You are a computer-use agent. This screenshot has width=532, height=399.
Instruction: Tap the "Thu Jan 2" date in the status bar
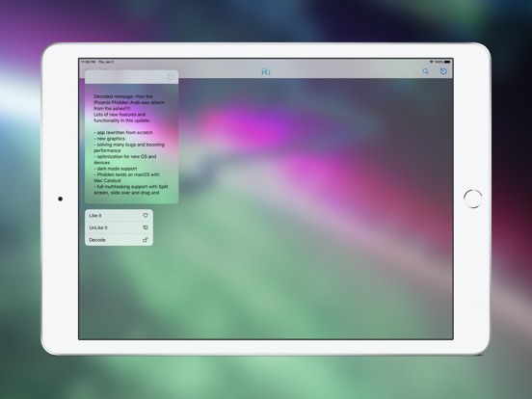pyautogui.click(x=106, y=62)
